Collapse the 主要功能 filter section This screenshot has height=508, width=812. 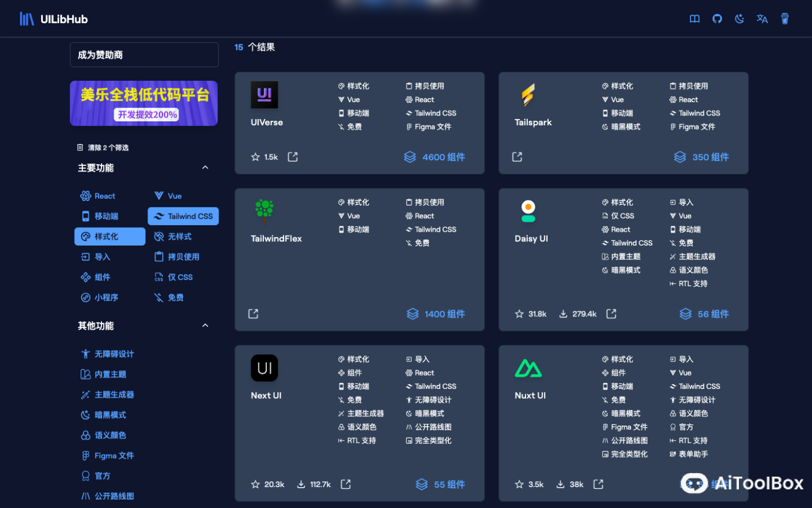click(x=205, y=167)
